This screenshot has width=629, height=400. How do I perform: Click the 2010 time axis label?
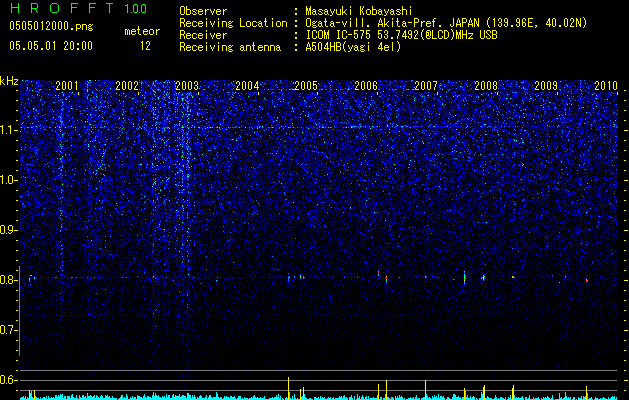(606, 85)
